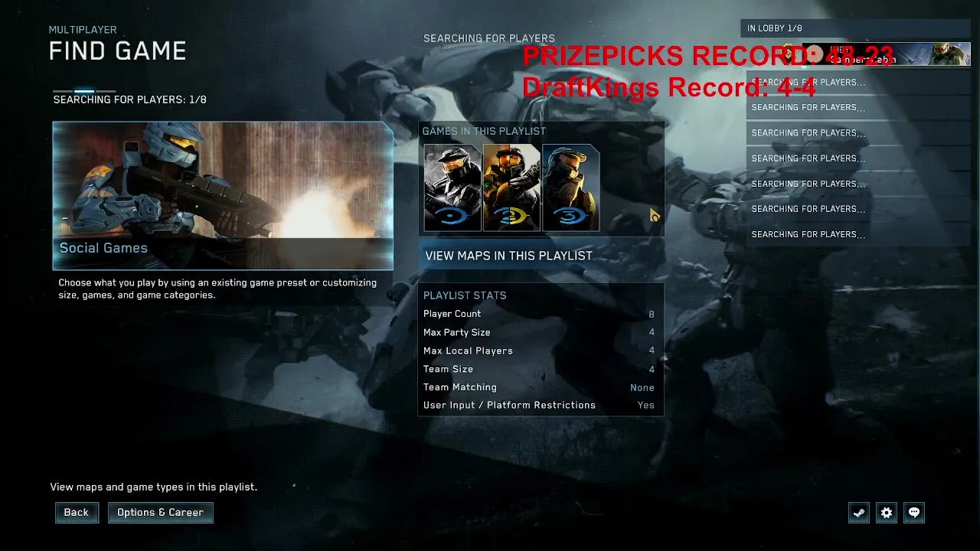Click the Playlist Stats heading
Image resolution: width=980 pixels, height=551 pixels.
tap(465, 295)
